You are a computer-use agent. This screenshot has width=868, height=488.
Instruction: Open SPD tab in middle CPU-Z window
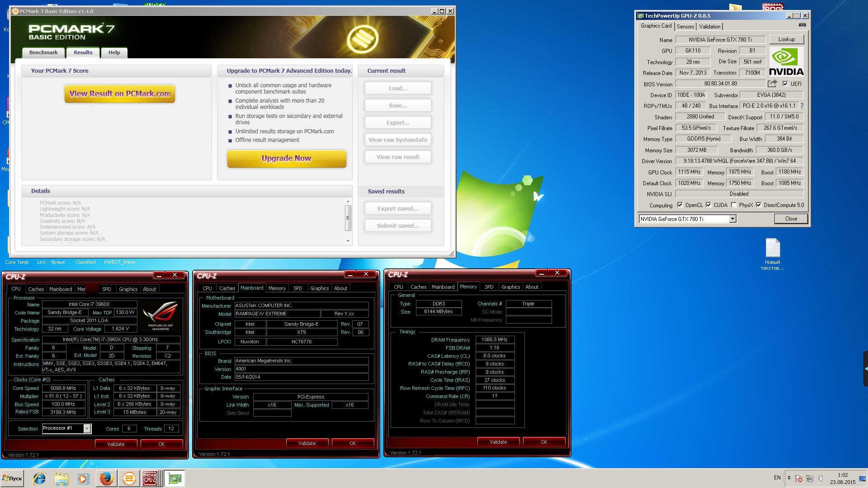[298, 288]
